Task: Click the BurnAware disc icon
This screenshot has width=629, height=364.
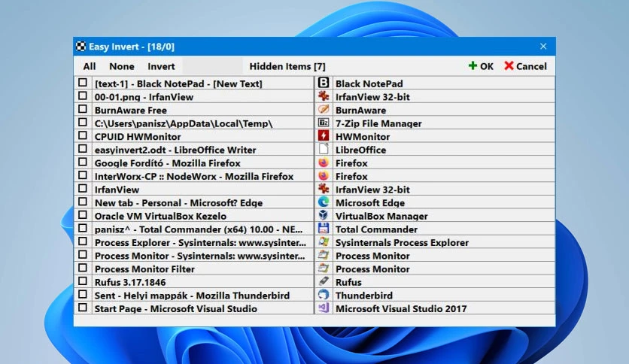Action: (x=324, y=109)
